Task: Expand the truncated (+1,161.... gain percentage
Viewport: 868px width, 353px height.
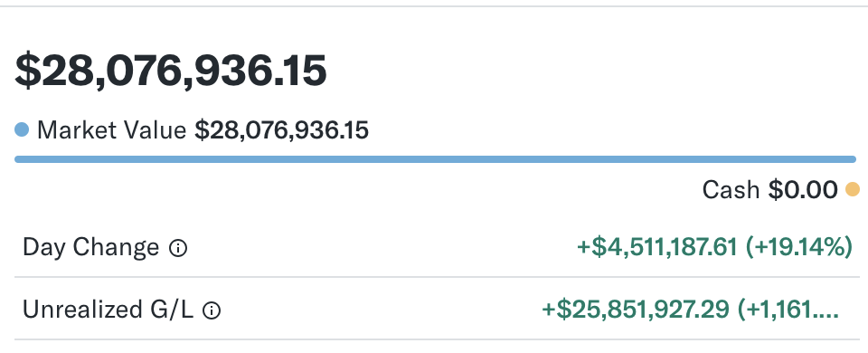Action: click(788, 310)
